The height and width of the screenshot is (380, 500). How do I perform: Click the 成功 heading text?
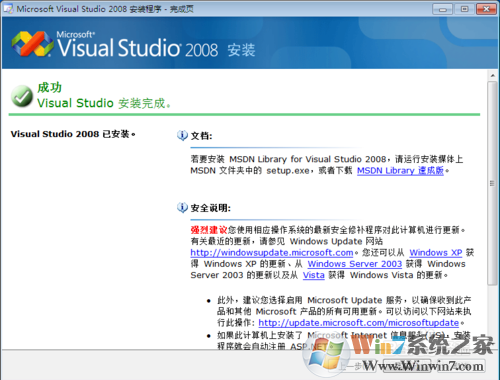pyautogui.click(x=49, y=88)
